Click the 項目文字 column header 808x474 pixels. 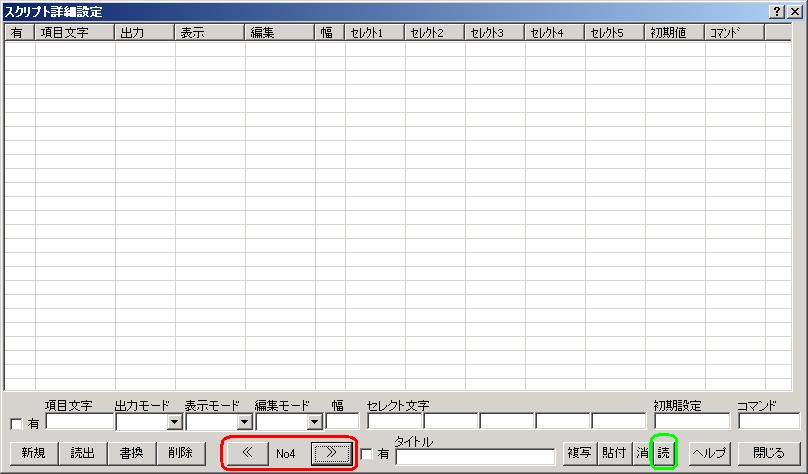tap(75, 32)
